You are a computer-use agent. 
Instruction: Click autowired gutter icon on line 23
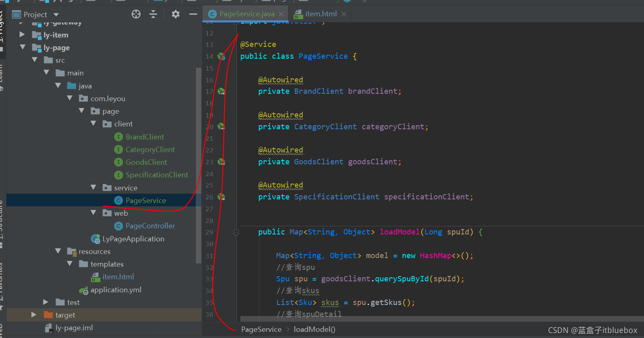[221, 162]
